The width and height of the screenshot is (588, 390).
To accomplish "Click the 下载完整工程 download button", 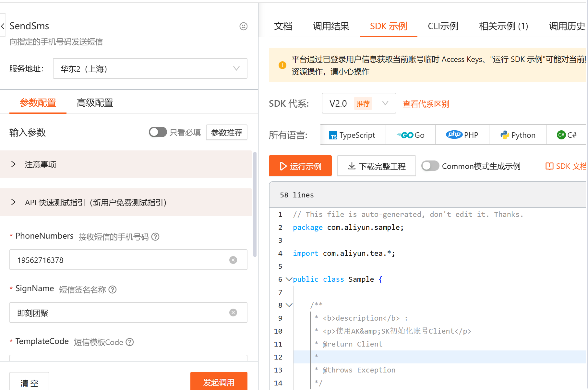I will pos(377,166).
